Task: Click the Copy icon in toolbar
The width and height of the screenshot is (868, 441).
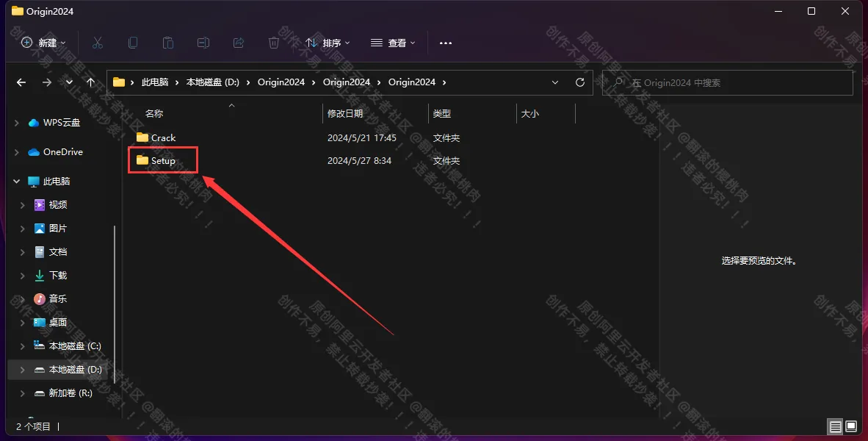Action: coord(133,43)
